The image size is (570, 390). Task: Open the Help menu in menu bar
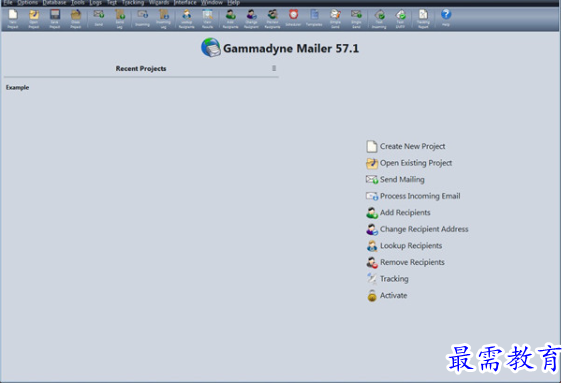(233, 3)
